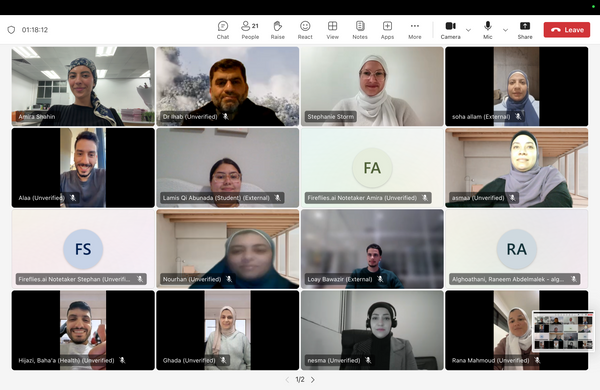Change the meeting View layout
Screen dimensions: 600x390
click(333, 30)
